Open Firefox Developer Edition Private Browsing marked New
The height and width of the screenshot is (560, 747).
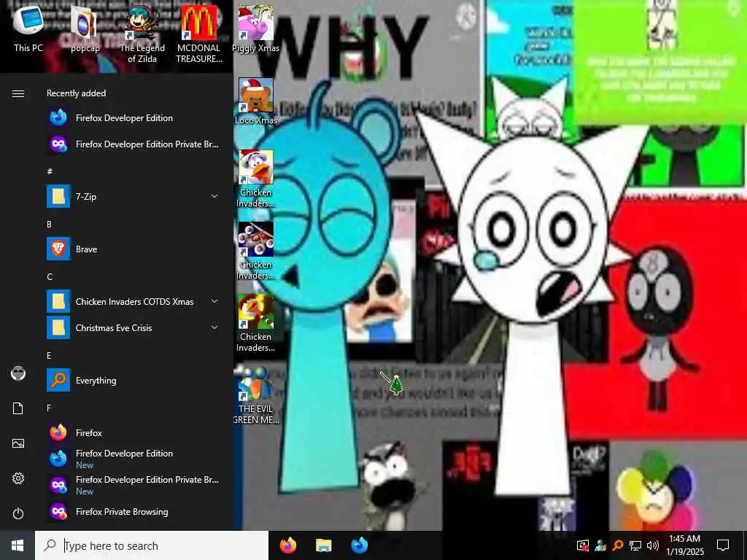coord(133,485)
